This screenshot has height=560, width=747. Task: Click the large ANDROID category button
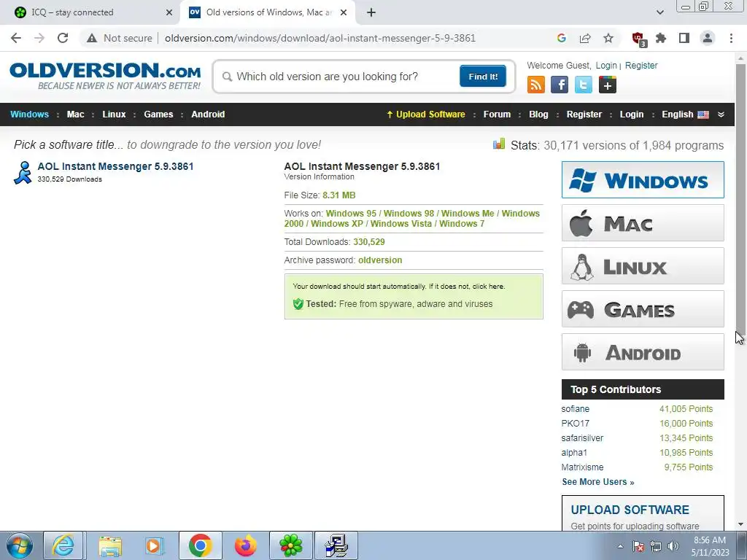(x=643, y=352)
